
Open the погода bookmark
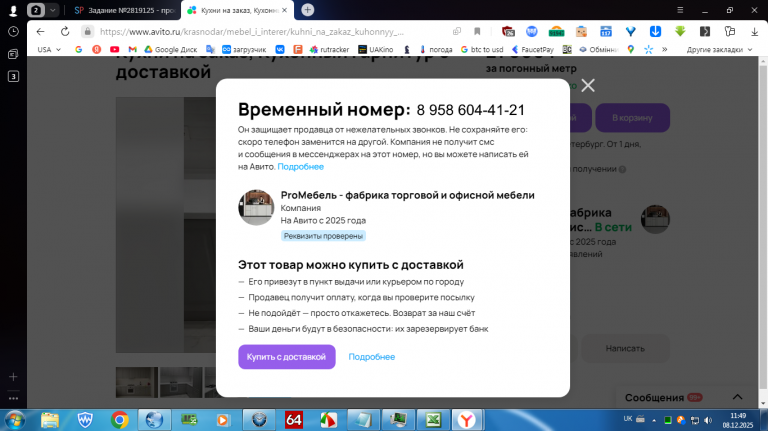click(x=436, y=49)
